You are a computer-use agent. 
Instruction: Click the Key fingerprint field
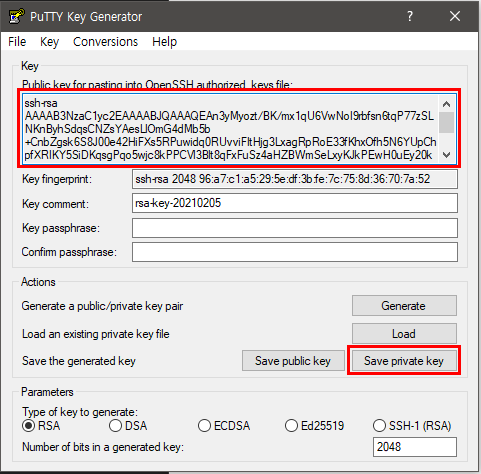(295, 179)
